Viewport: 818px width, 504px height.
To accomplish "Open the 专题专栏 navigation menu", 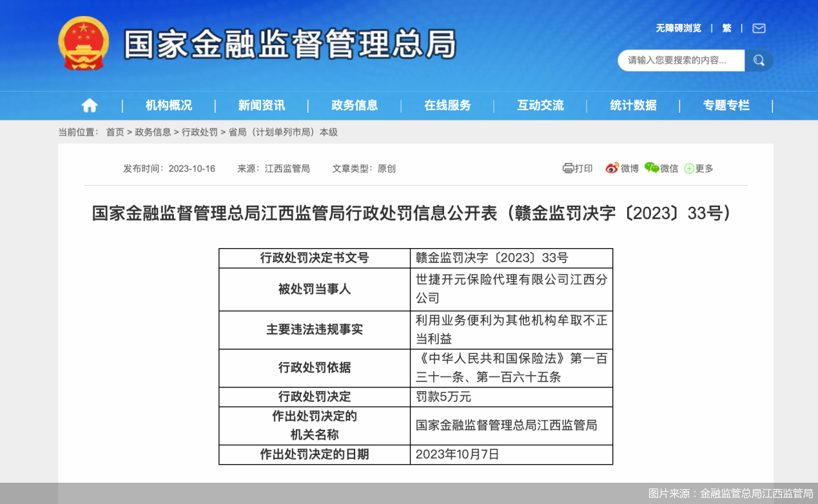I will pos(726,105).
